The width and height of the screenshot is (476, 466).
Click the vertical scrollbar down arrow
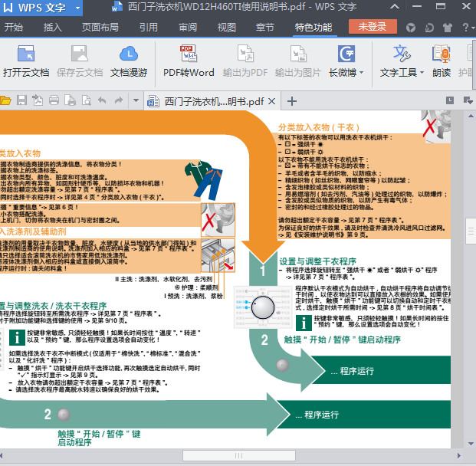471,444
